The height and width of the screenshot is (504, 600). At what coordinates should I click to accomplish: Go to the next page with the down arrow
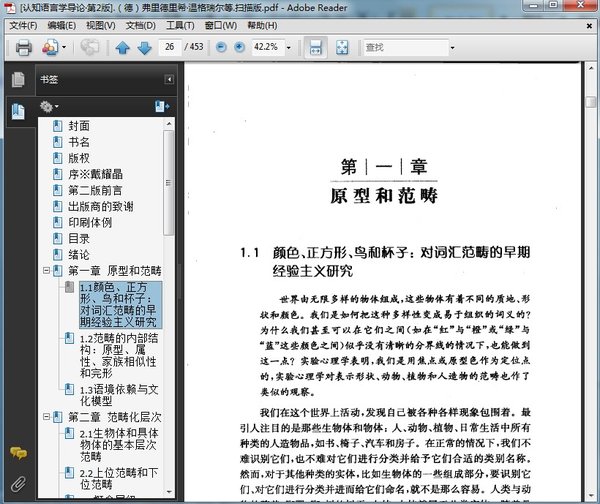(x=144, y=48)
